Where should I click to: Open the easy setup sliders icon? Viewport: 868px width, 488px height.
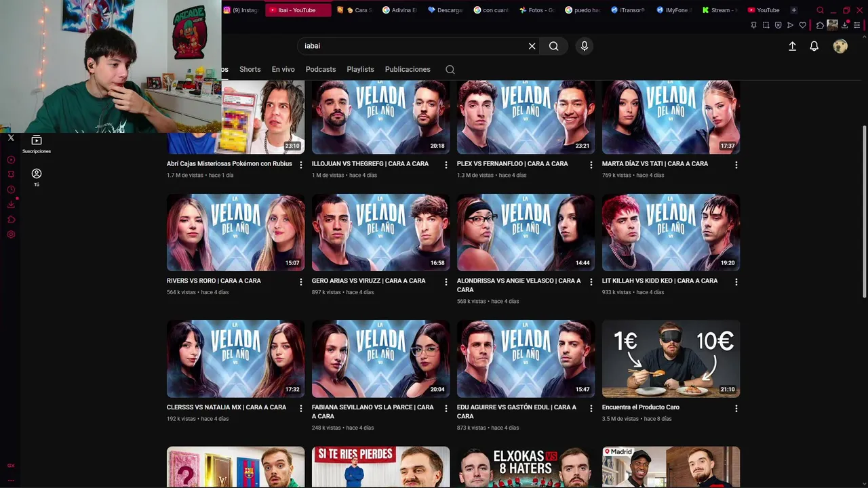pyautogui.click(x=856, y=25)
